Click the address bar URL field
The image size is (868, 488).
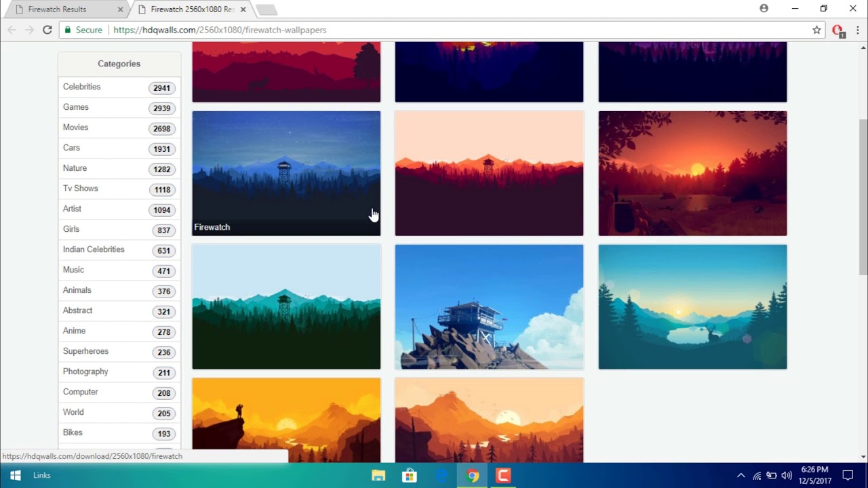[x=407, y=30]
